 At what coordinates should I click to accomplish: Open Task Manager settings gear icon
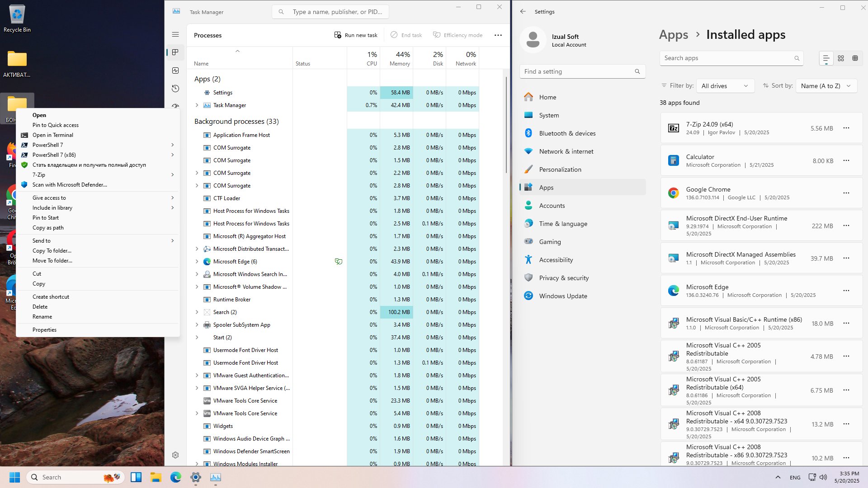[x=175, y=455]
